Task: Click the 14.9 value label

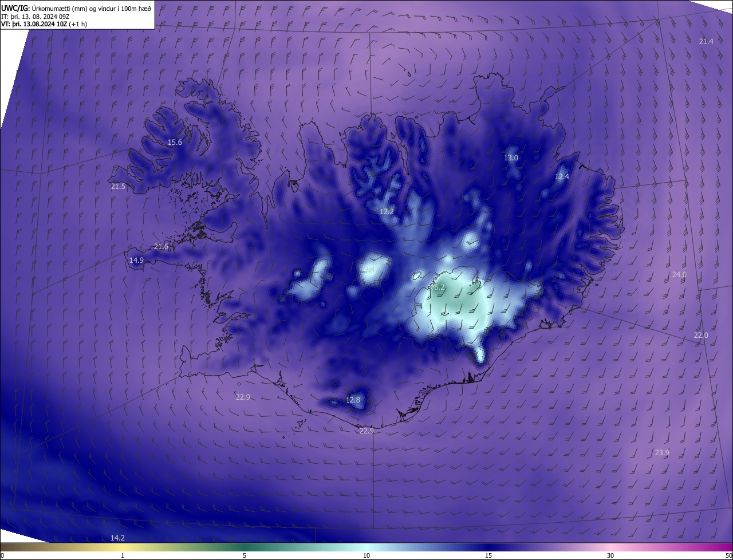Action: tap(136, 260)
